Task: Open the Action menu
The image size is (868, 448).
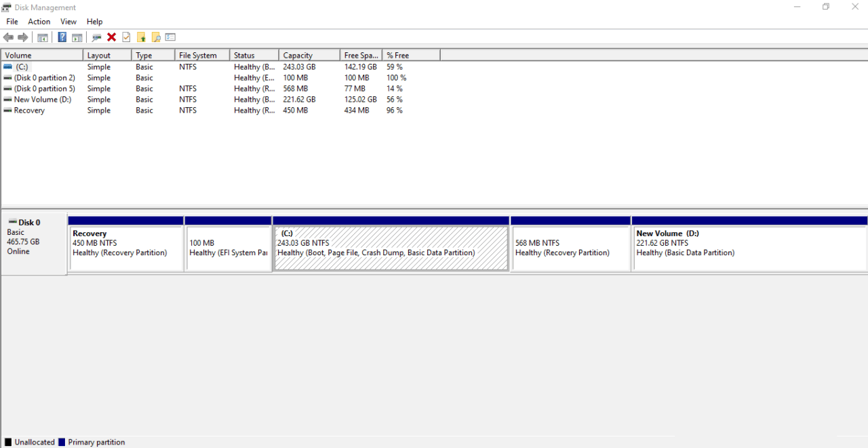Action: [x=39, y=22]
